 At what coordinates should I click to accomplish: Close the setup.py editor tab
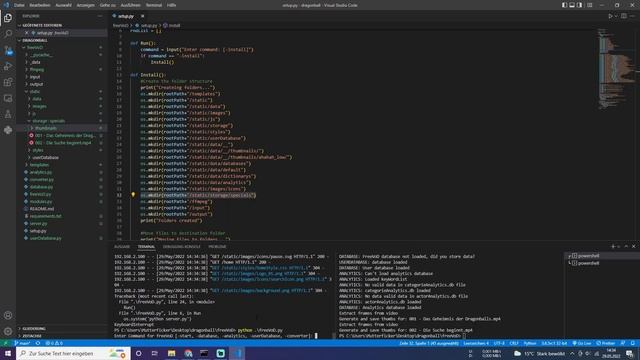click(142, 16)
